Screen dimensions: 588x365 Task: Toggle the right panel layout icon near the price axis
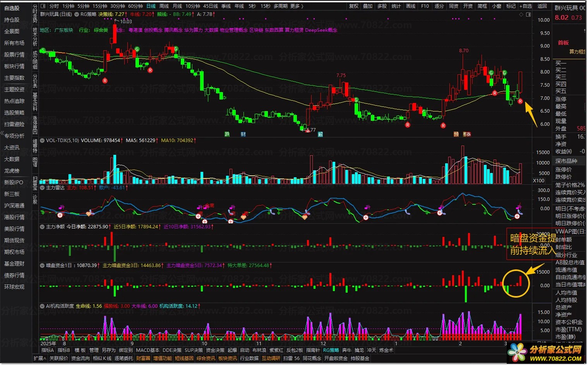(x=528, y=14)
